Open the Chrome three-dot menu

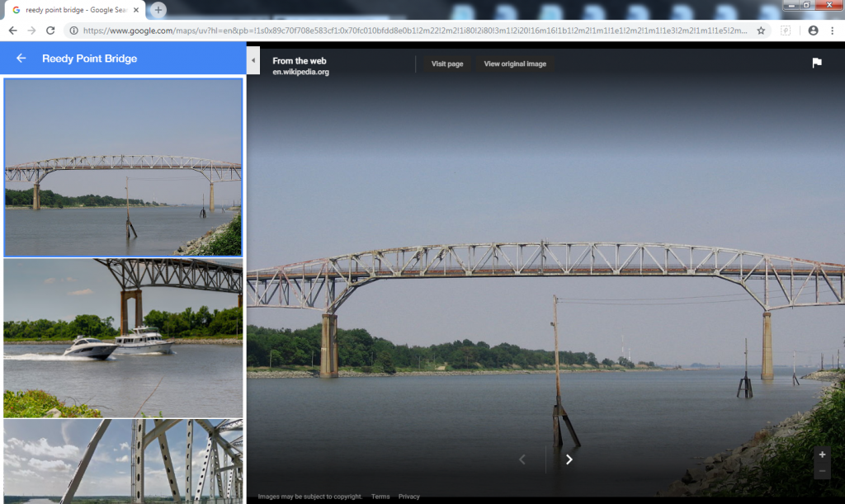833,31
